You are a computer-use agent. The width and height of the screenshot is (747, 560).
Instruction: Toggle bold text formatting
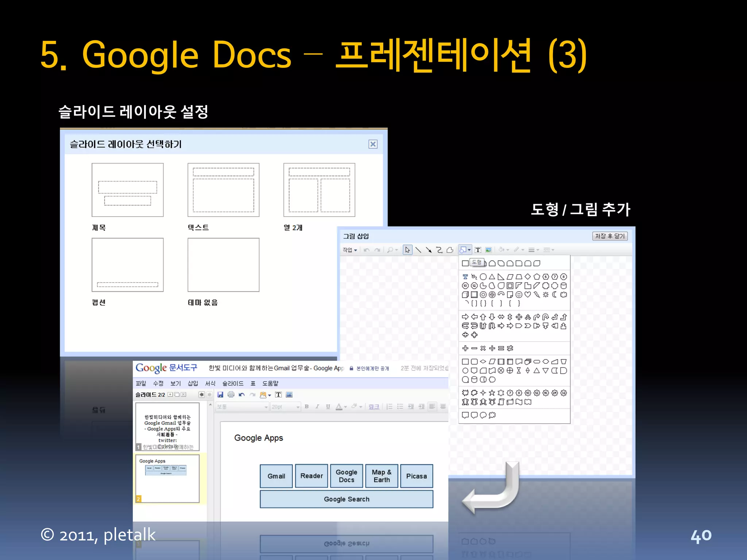[307, 407]
